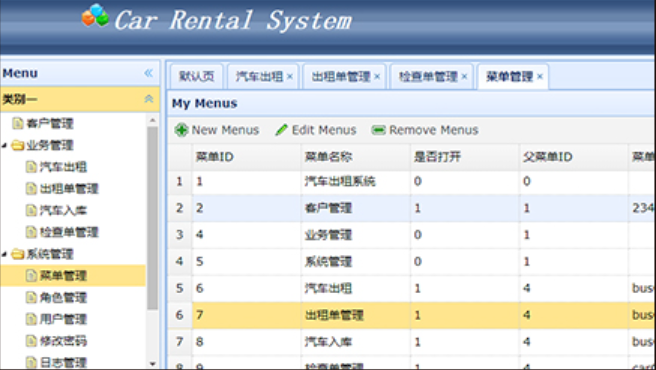656x370 pixels.
Task: Switch to the 出租单管理 tab
Action: (x=341, y=77)
